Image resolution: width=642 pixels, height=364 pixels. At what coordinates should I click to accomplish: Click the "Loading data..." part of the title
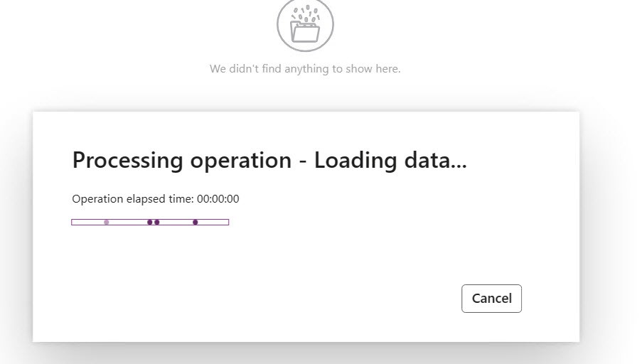(x=390, y=160)
